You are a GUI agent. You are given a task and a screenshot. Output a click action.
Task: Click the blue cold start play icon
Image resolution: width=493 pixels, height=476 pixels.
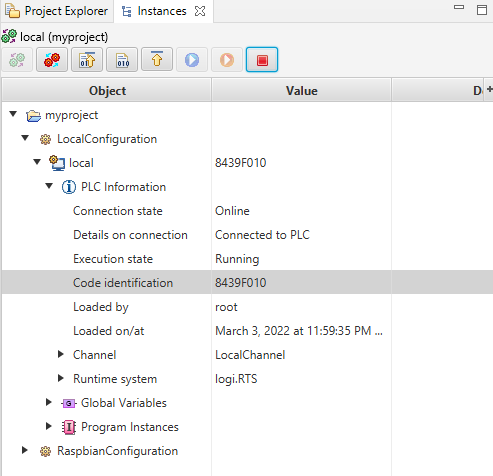[192, 60]
